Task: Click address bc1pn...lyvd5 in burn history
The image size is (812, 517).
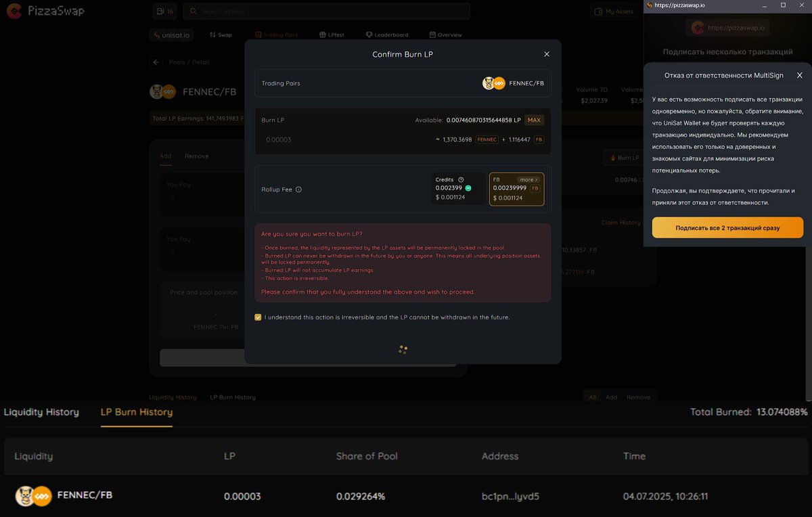Action: click(x=510, y=496)
